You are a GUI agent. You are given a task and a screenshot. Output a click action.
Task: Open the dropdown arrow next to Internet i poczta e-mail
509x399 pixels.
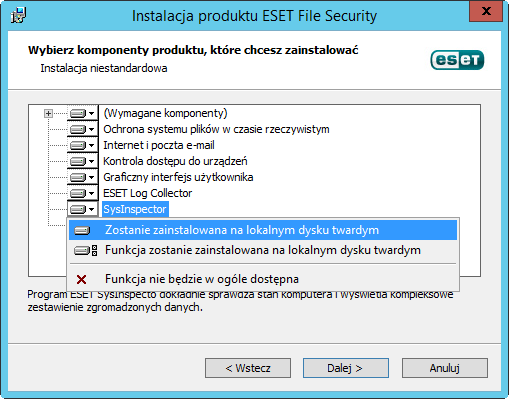(92, 145)
